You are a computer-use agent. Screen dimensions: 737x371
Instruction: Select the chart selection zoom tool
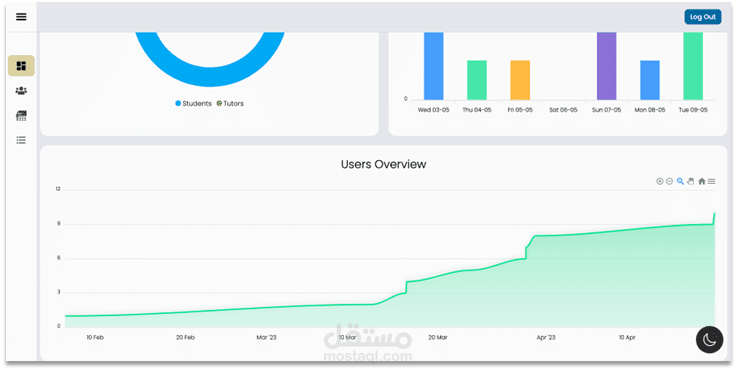point(680,182)
